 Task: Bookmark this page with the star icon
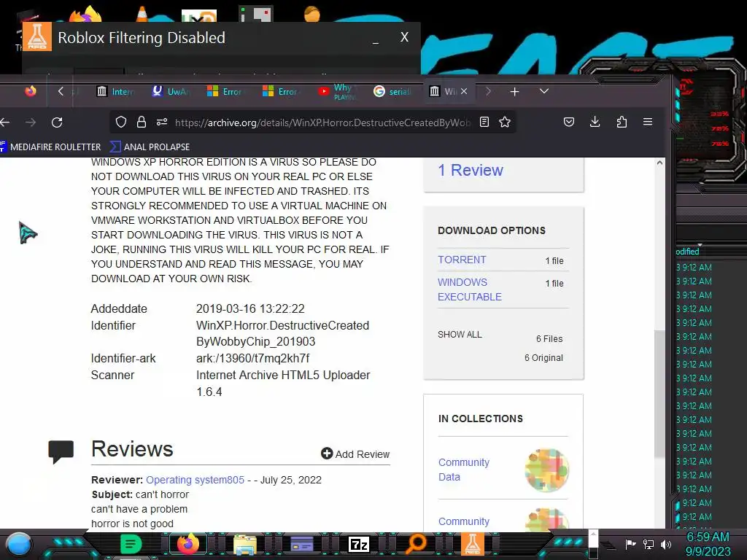tap(505, 122)
